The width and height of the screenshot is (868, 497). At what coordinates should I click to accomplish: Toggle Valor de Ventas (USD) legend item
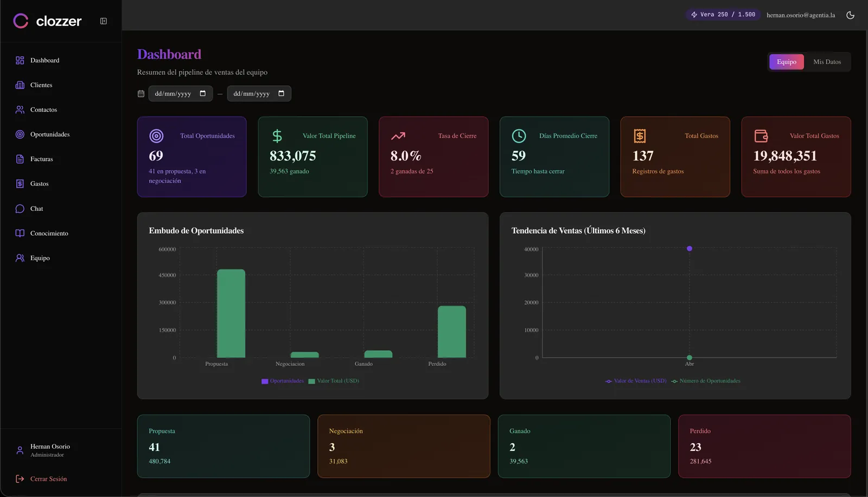coord(636,381)
